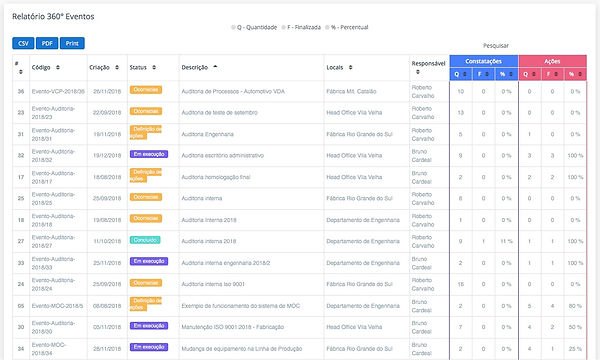Viewport: 600px width, 360px height.
Task: Select the creation date 22/09/2018
Action: click(x=107, y=112)
